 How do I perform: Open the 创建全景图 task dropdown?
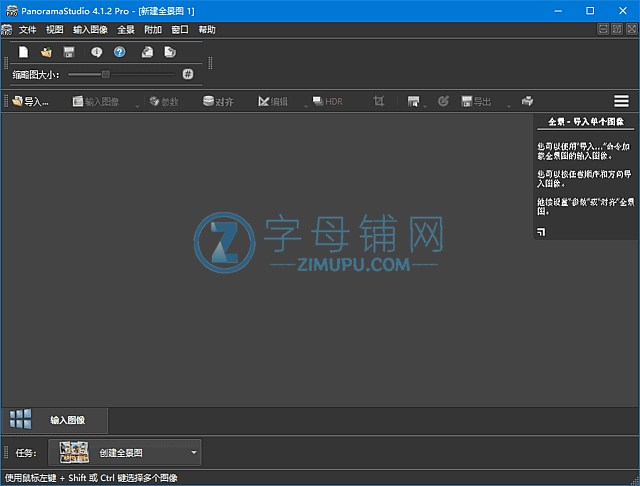(x=194, y=453)
